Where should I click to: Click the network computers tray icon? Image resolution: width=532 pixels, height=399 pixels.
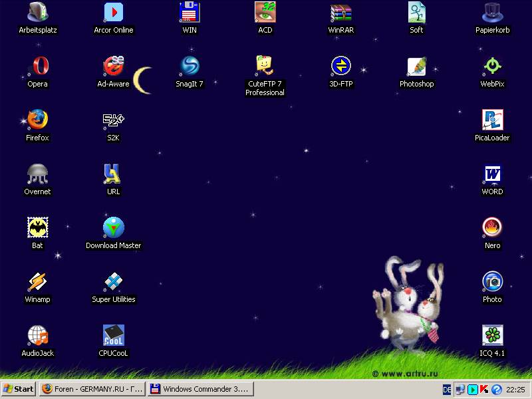[460, 390]
